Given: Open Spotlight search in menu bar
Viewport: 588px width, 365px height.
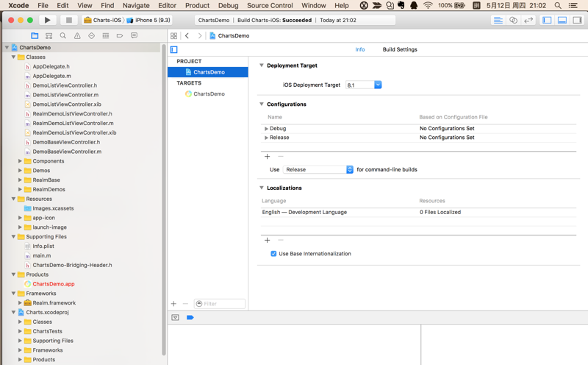Looking at the screenshot, I should point(558,5).
